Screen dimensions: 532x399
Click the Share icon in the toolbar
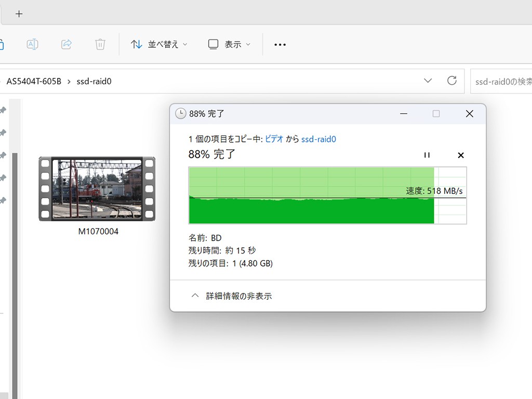click(66, 44)
